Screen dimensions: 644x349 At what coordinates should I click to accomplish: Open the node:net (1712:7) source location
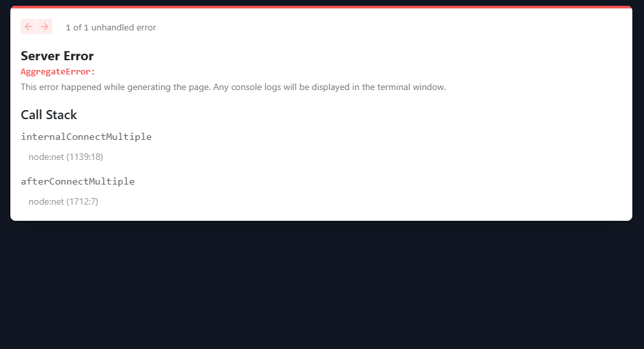pyautogui.click(x=63, y=201)
